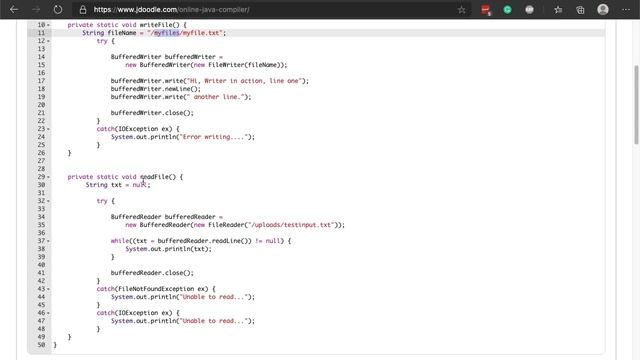This screenshot has width=640, height=360.
Task: Click the "Unable to read..." string on line 44
Action: click(x=213, y=297)
